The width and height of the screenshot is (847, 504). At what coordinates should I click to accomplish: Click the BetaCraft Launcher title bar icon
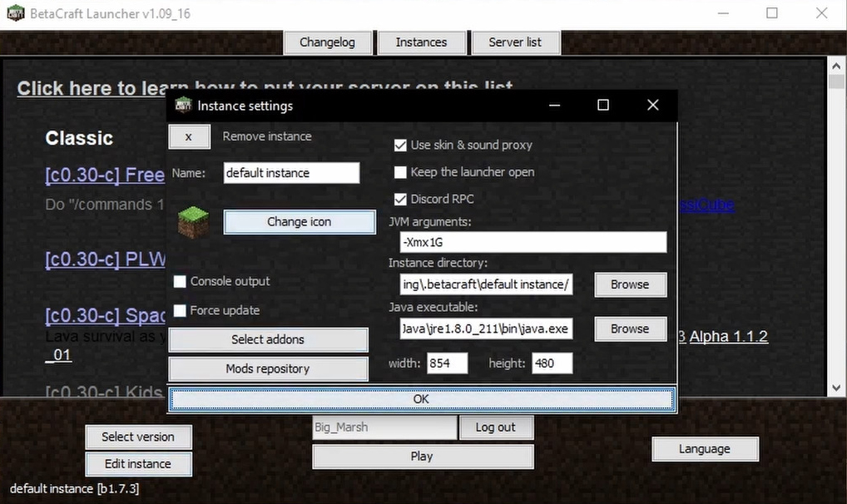[15, 13]
